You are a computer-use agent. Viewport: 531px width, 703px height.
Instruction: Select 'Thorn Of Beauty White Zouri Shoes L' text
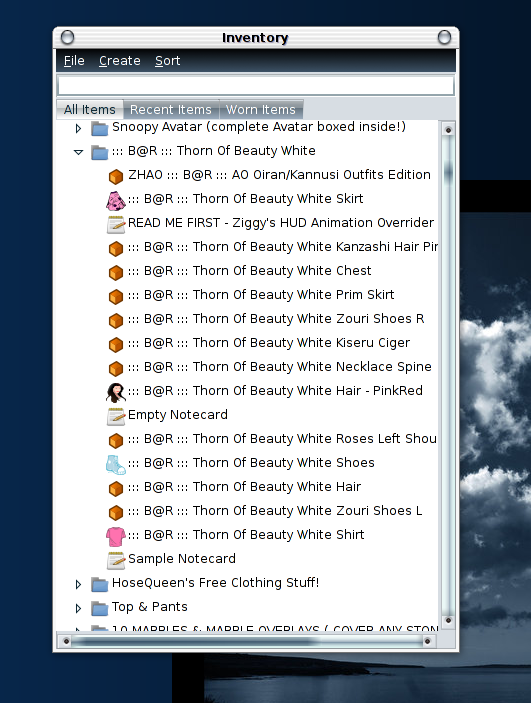click(x=275, y=511)
